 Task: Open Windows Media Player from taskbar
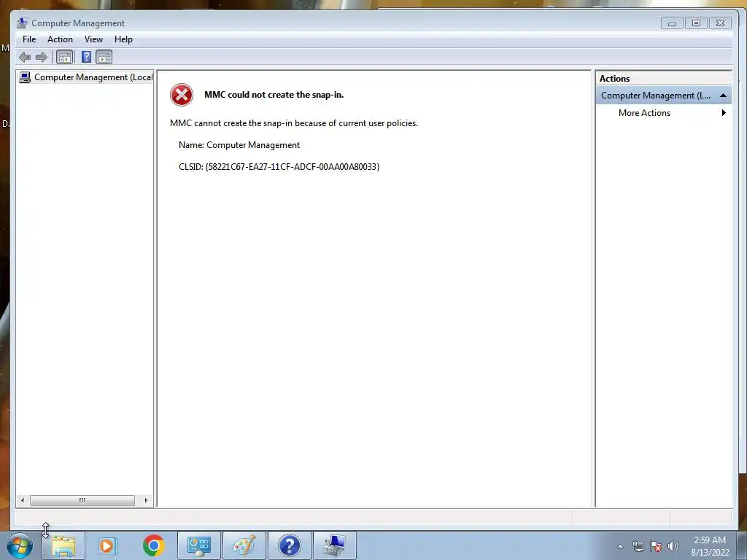pyautogui.click(x=108, y=545)
